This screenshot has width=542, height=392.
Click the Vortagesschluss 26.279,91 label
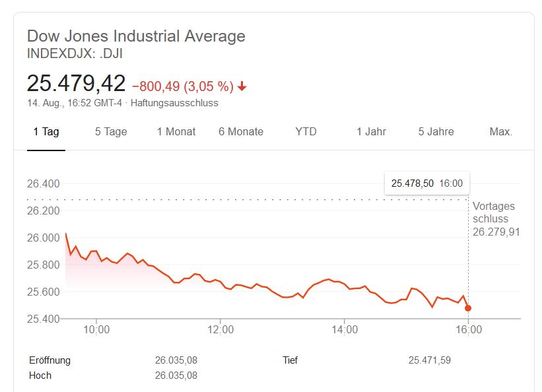pyautogui.click(x=495, y=218)
